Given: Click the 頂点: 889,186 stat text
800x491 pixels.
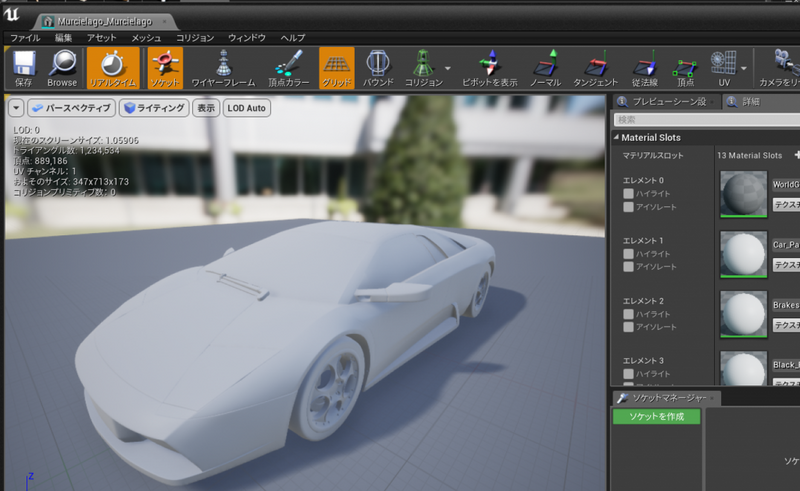Looking at the screenshot, I should pos(40,161).
